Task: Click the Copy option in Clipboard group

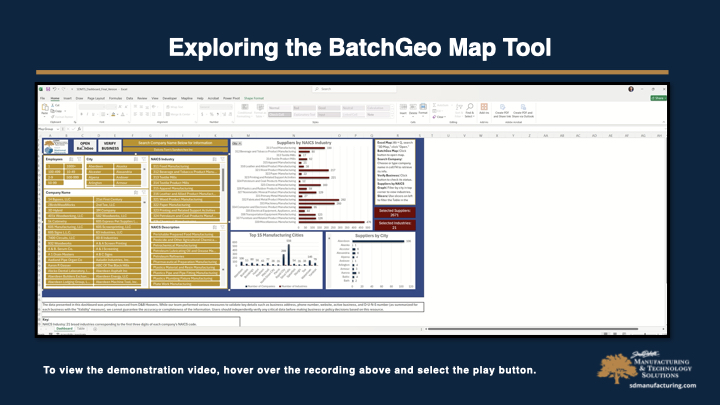Action: 56,111
